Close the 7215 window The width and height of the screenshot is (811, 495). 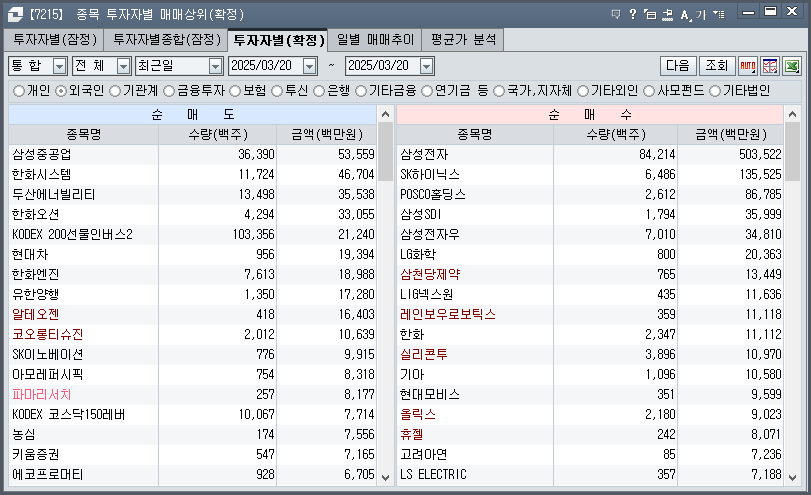(x=792, y=11)
